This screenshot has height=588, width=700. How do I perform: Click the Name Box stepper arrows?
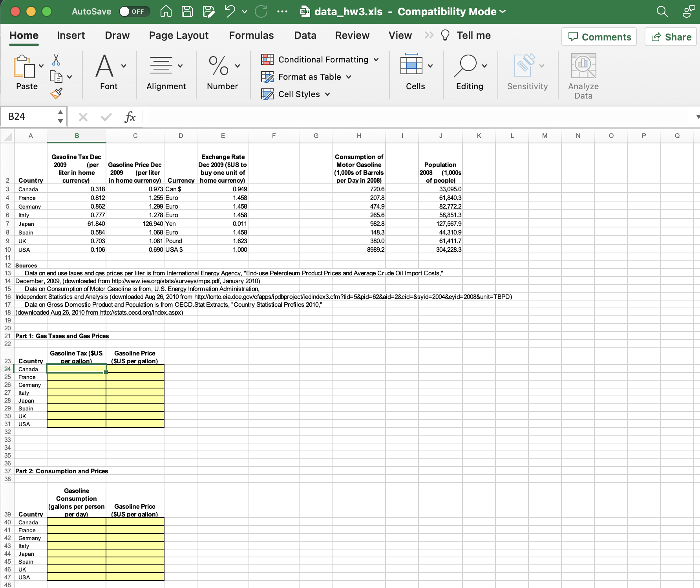(60, 117)
